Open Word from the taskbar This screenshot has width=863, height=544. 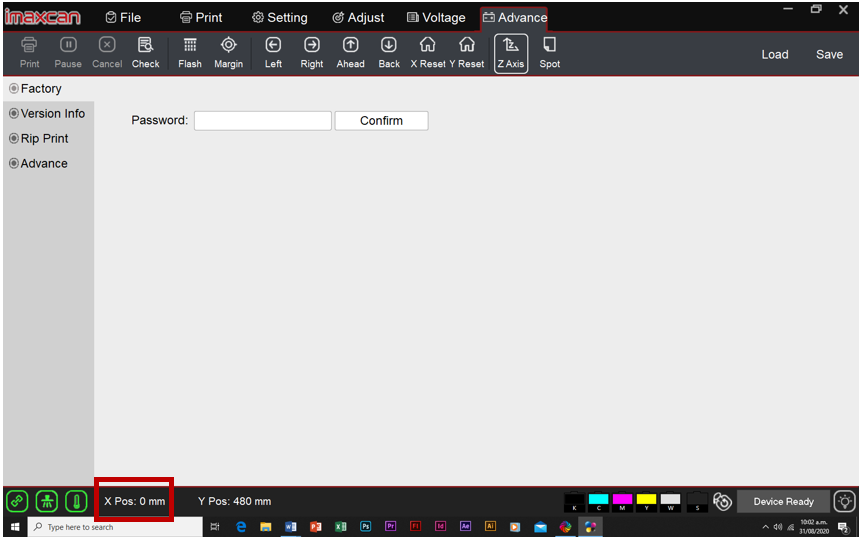pyautogui.click(x=291, y=527)
